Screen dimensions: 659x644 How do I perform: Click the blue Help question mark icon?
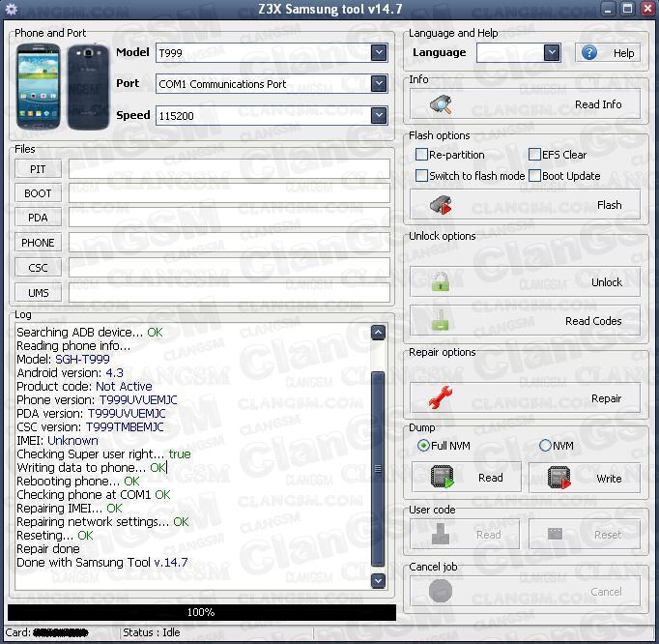pos(589,52)
